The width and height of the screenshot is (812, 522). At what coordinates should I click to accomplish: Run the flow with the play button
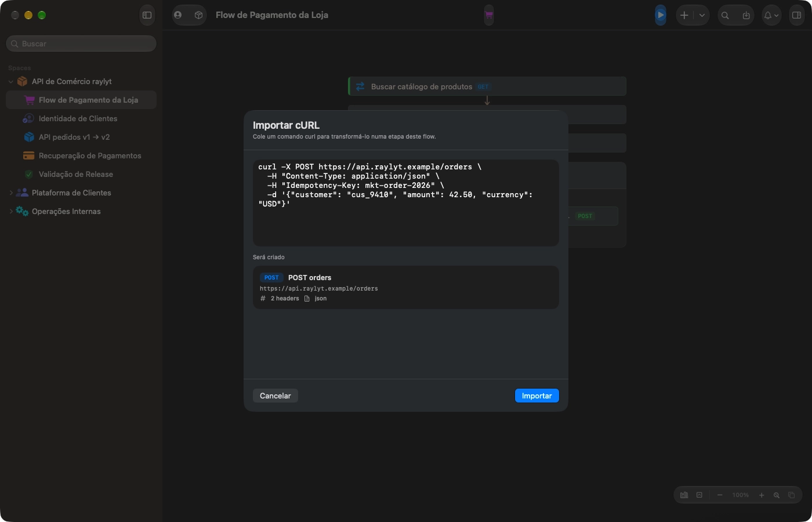coord(661,15)
